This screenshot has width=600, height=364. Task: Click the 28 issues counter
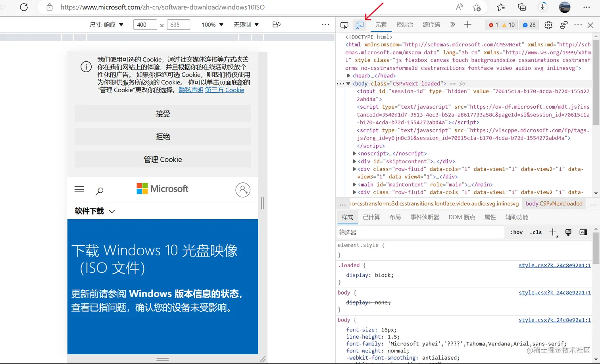pyautogui.click(x=529, y=25)
